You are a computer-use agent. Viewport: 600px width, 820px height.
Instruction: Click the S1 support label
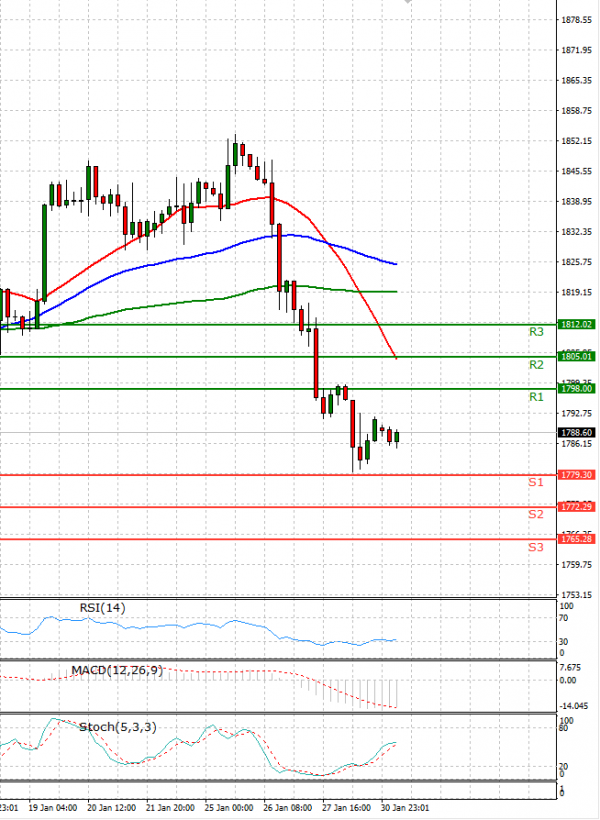click(536, 482)
